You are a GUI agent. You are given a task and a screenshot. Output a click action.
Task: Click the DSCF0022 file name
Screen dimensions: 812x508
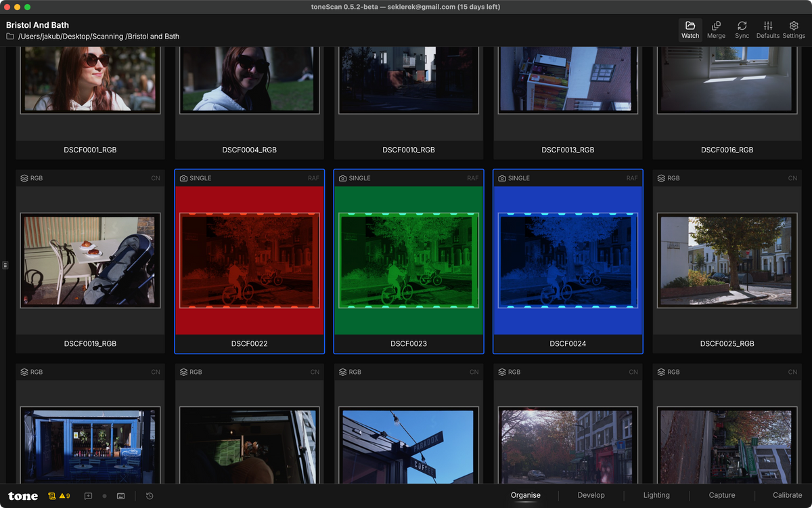(x=250, y=343)
